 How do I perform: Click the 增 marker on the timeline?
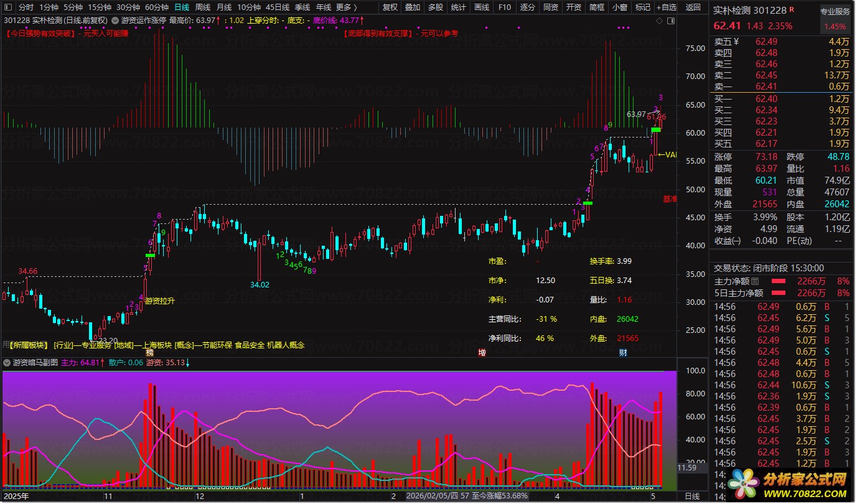[x=482, y=353]
